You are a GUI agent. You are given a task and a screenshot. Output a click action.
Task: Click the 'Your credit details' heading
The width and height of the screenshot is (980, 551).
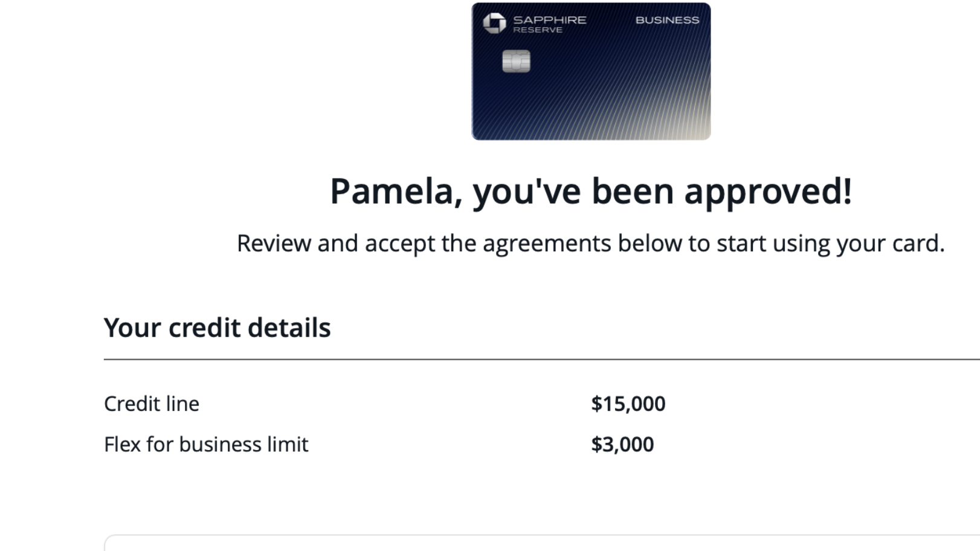click(217, 327)
